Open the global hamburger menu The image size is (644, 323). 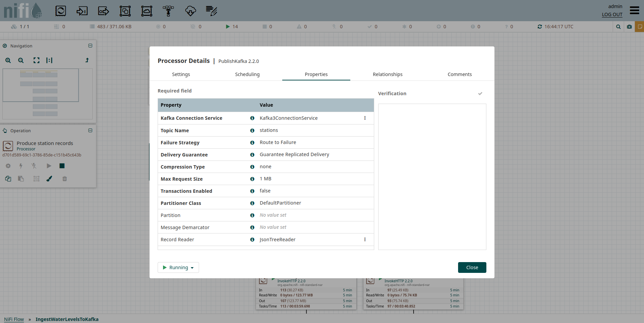(x=634, y=10)
